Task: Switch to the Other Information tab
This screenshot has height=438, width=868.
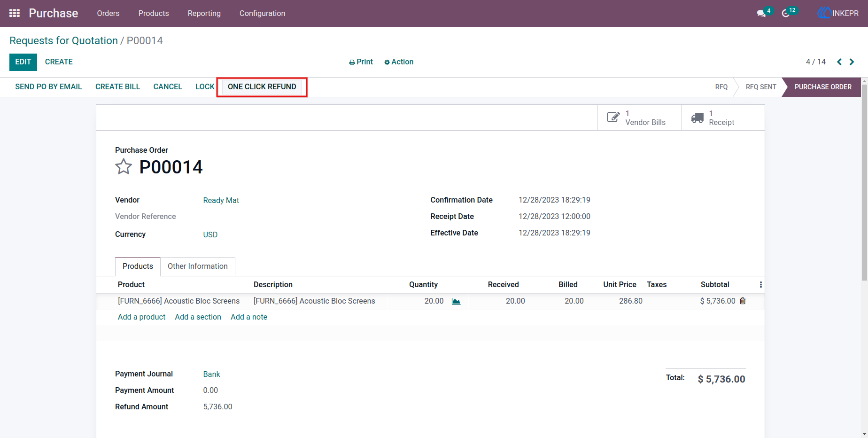Action: [x=198, y=266]
